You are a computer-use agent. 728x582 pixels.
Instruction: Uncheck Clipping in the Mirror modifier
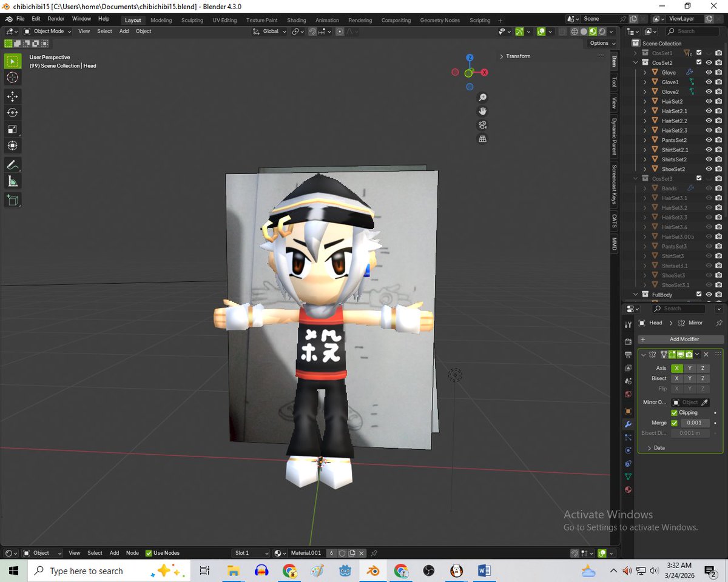pos(675,412)
